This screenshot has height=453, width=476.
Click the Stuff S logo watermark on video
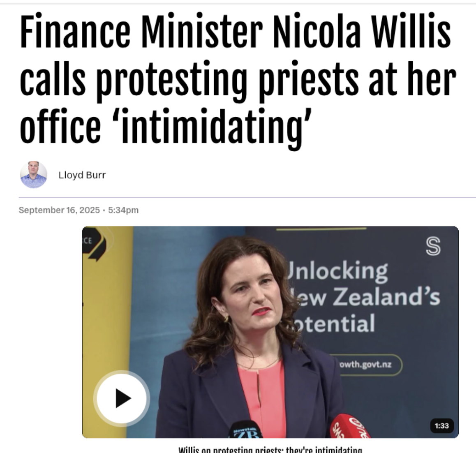coord(433,246)
